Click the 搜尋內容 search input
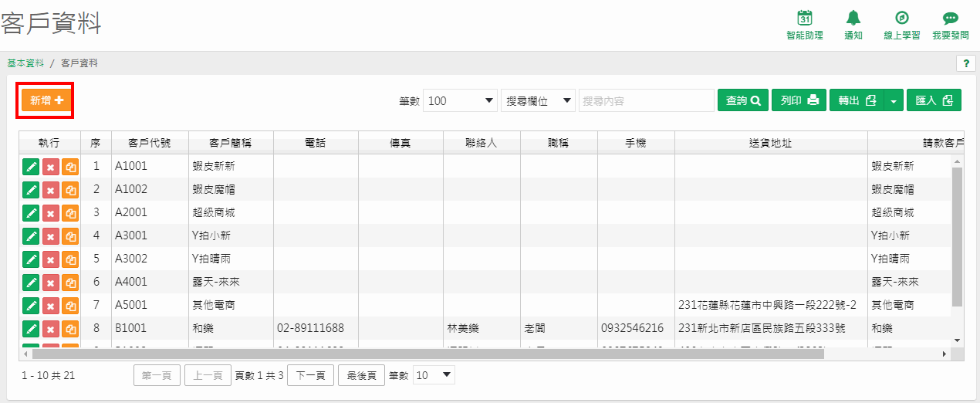Image resolution: width=980 pixels, height=403 pixels. click(647, 100)
